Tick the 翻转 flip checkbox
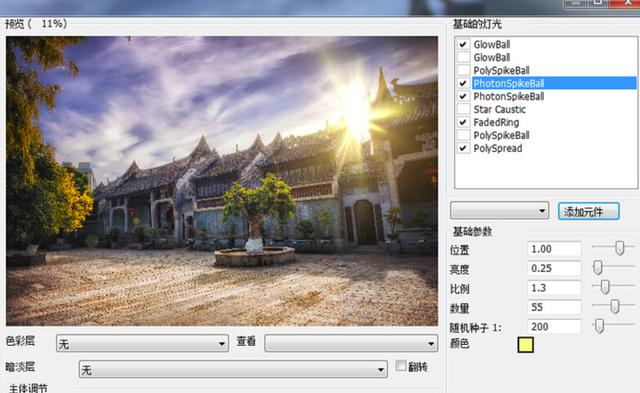This screenshot has height=393, width=640. [x=401, y=366]
